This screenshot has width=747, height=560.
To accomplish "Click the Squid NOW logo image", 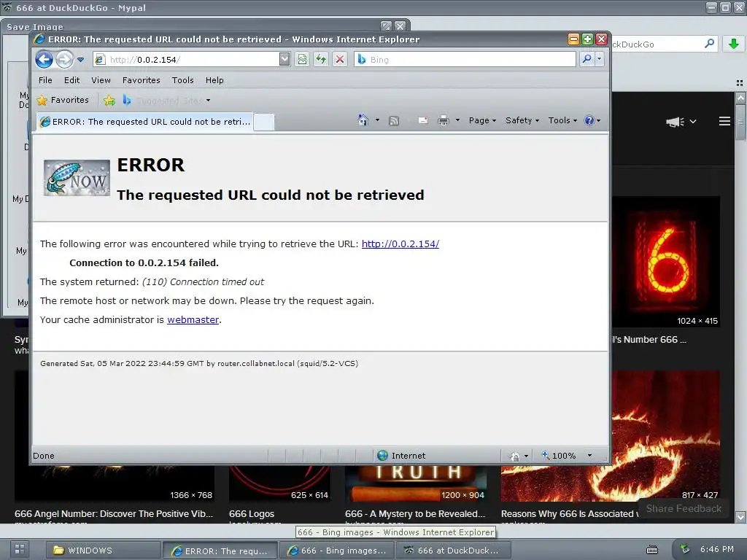I will click(x=77, y=178).
